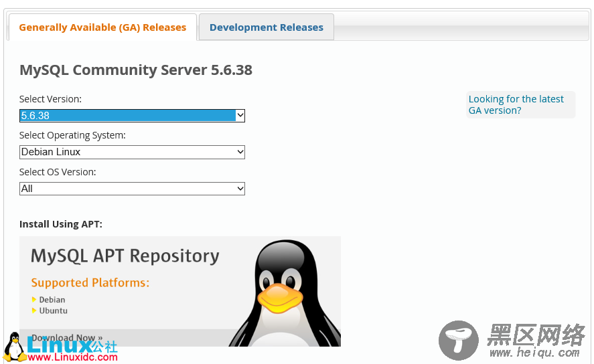Click Download Now in the APT Repository banner
The image size is (594, 364).
(67, 337)
